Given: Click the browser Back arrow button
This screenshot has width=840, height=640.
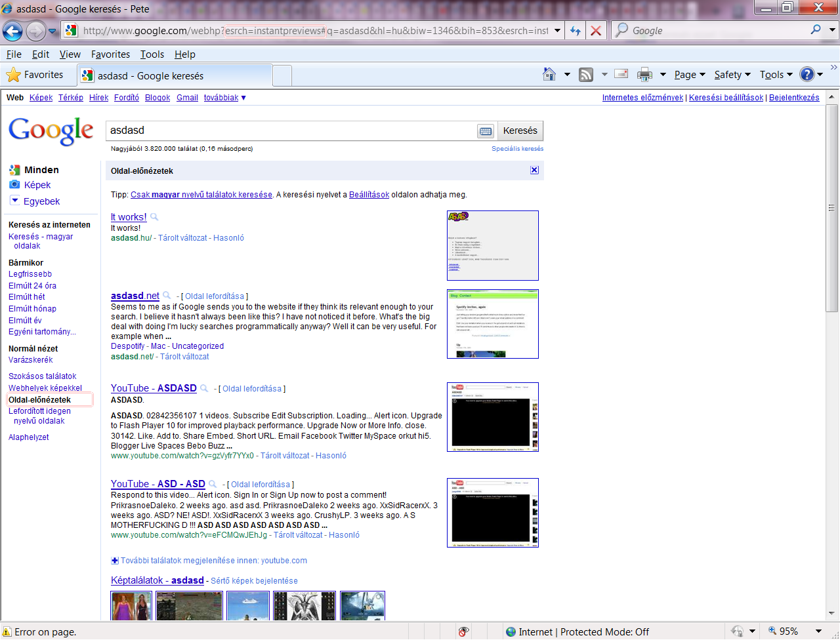Looking at the screenshot, I should coord(12,31).
